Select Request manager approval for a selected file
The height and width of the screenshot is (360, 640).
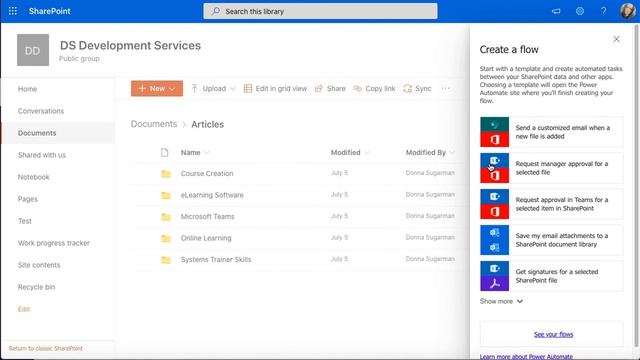pos(551,168)
